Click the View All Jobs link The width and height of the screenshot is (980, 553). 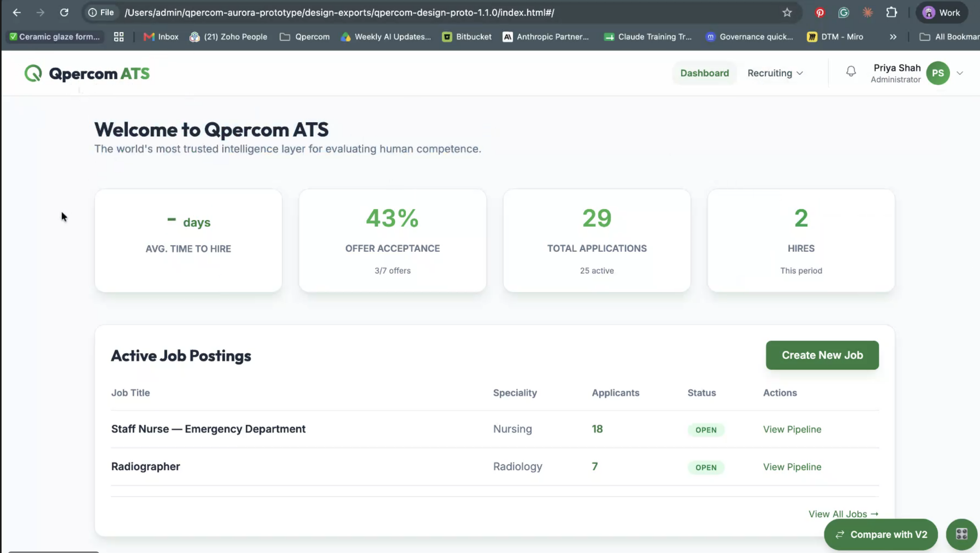pos(844,514)
